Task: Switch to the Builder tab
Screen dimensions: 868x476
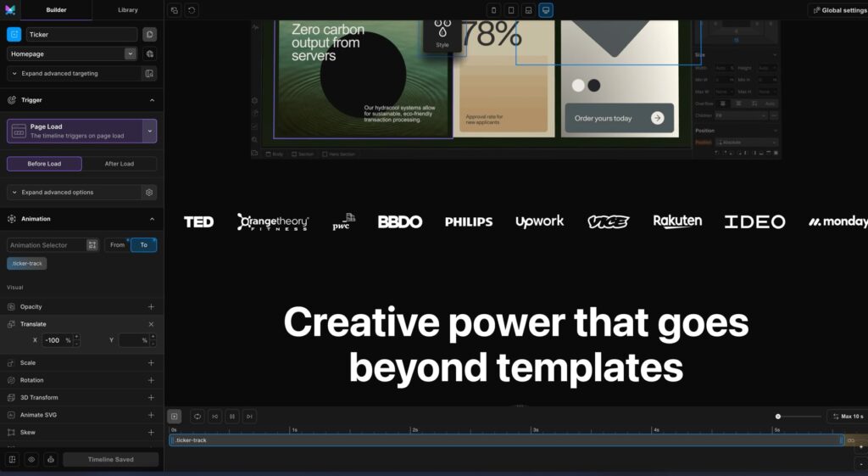Action: (x=56, y=10)
